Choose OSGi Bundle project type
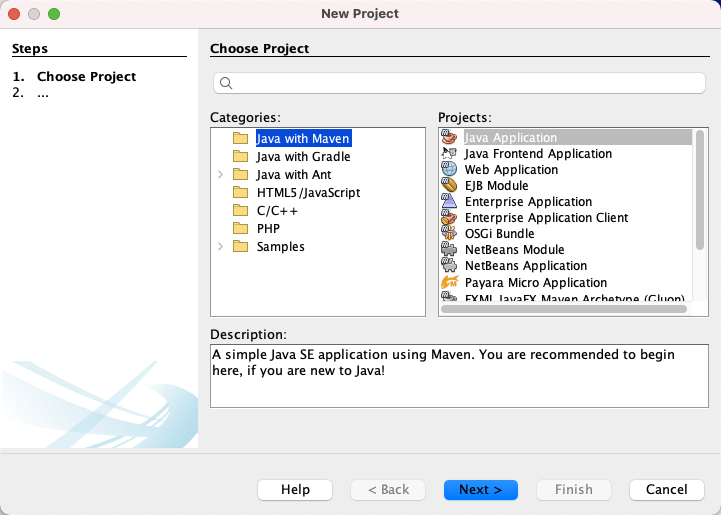The image size is (721, 515). pos(499,234)
